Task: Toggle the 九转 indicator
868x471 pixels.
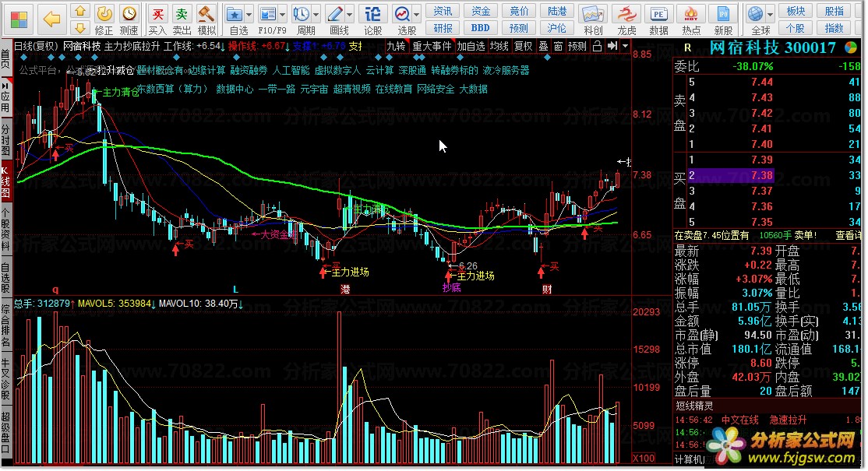Action: [x=396, y=47]
